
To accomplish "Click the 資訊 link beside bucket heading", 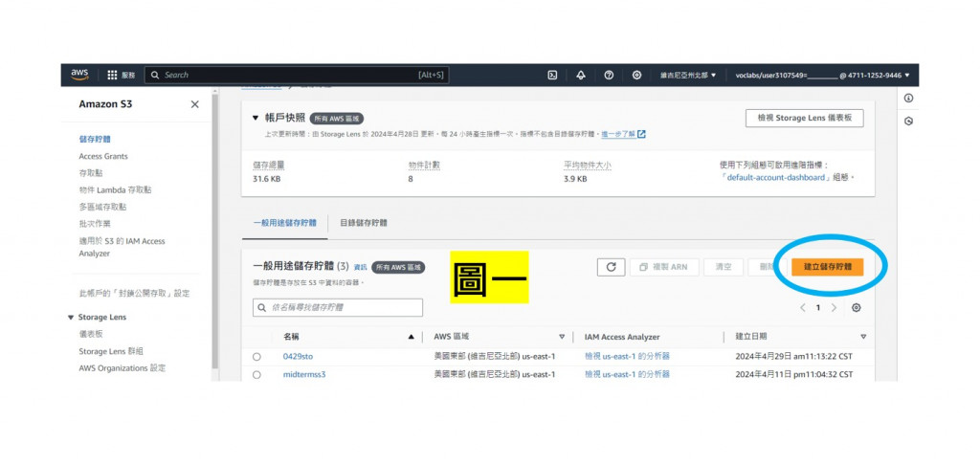I will pos(361,267).
